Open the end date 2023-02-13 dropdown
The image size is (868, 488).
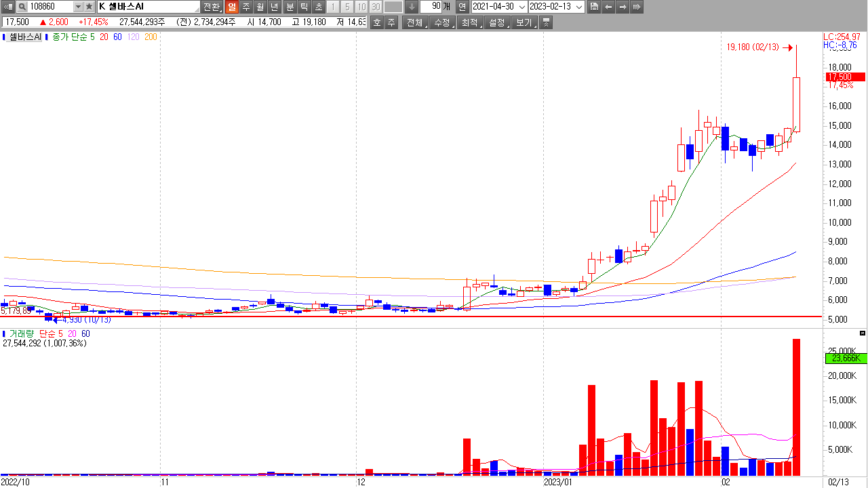click(578, 7)
